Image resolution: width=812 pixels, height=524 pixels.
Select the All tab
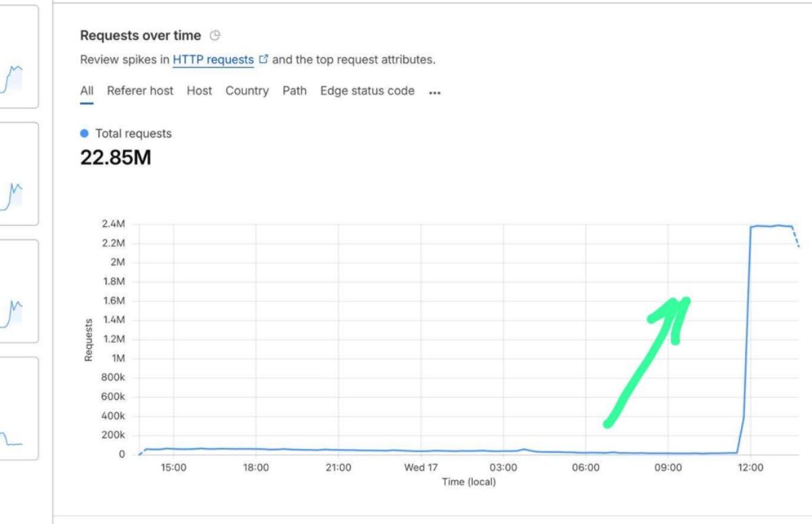point(87,91)
